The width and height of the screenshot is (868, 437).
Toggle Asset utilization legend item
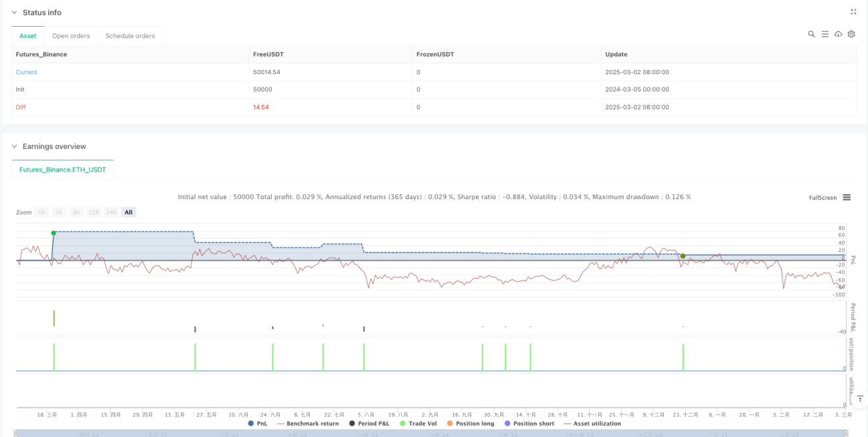592,423
